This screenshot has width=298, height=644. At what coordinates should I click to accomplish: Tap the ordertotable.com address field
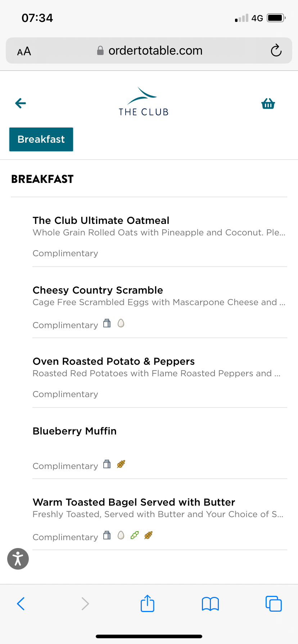pos(155,51)
